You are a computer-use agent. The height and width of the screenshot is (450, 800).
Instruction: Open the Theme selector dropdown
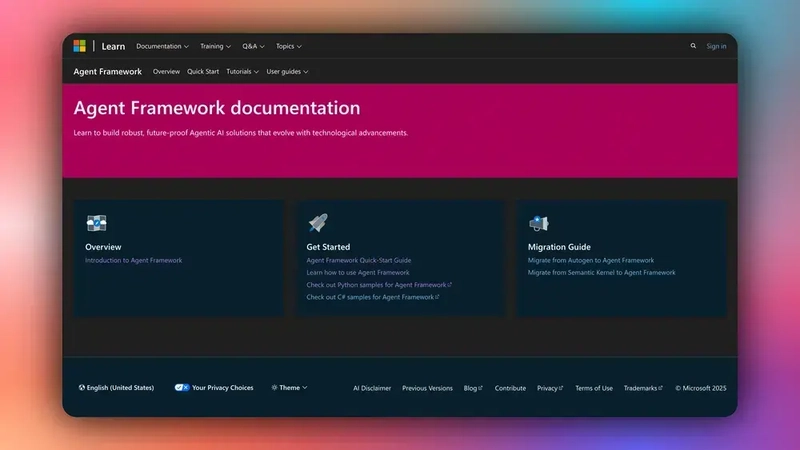click(x=289, y=388)
